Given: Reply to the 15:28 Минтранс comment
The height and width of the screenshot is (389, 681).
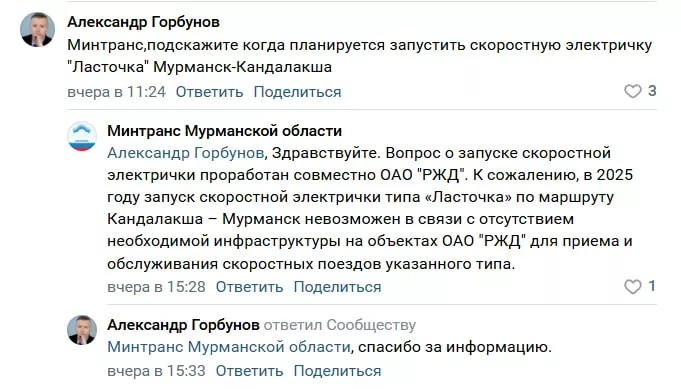Looking at the screenshot, I should [249, 287].
